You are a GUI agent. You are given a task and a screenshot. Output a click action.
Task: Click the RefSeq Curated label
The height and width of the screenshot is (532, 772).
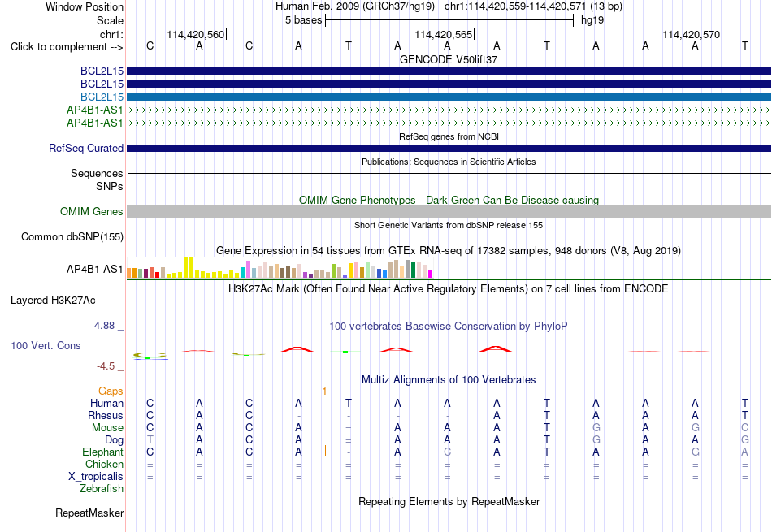coord(86,148)
